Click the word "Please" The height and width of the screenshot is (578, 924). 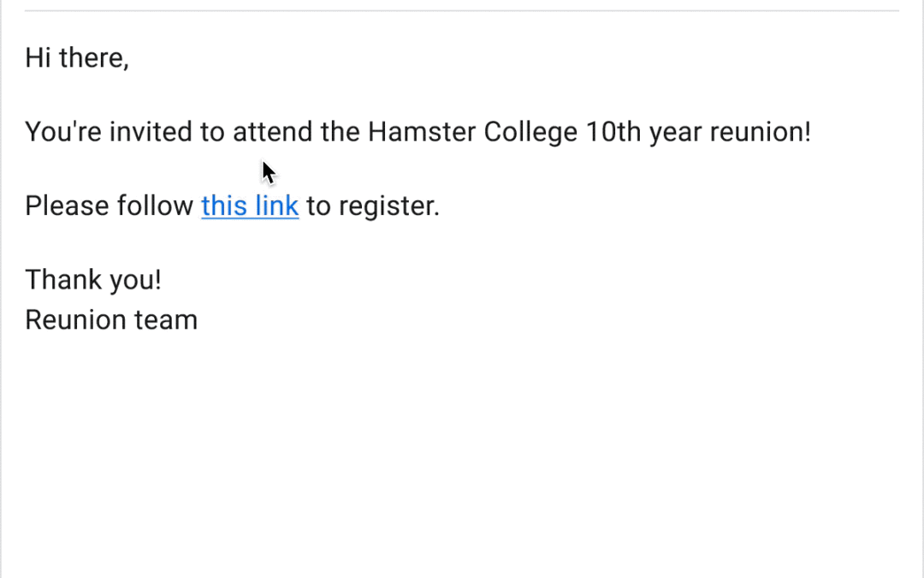tap(67, 206)
